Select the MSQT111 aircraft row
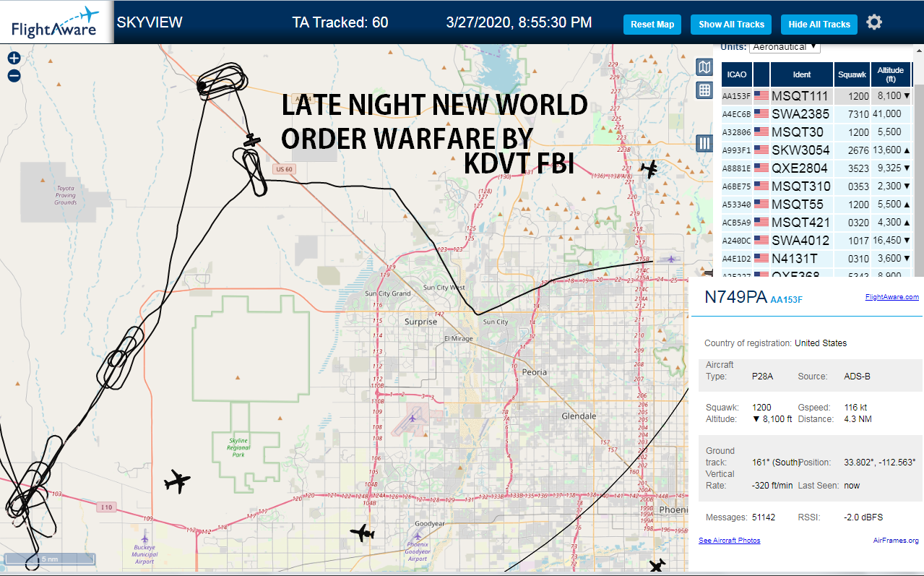Screen dimensions: 924x576 coord(816,96)
